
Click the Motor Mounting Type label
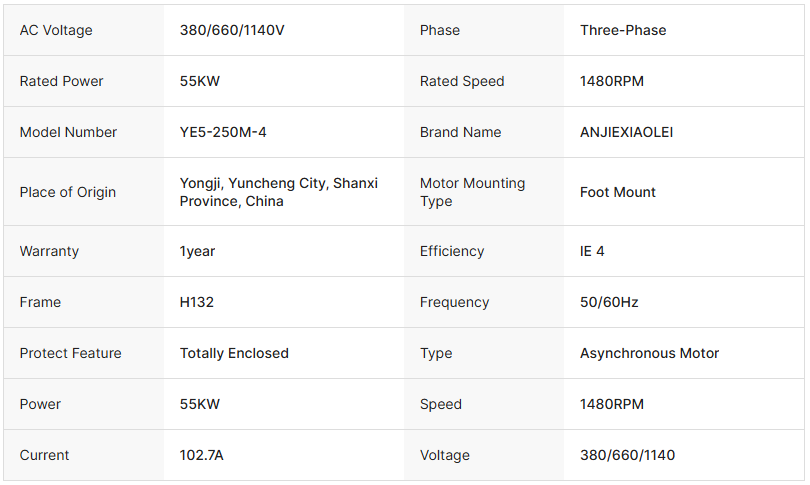pyautogui.click(x=472, y=192)
